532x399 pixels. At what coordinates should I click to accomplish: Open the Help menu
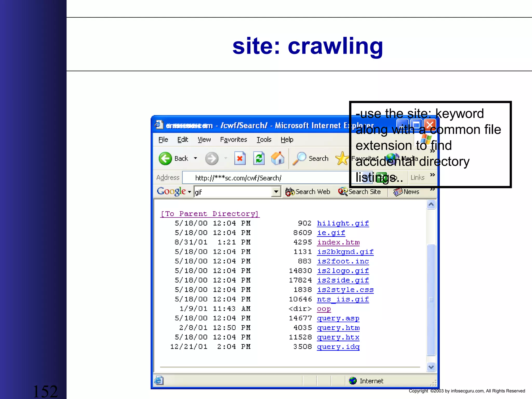[287, 139]
